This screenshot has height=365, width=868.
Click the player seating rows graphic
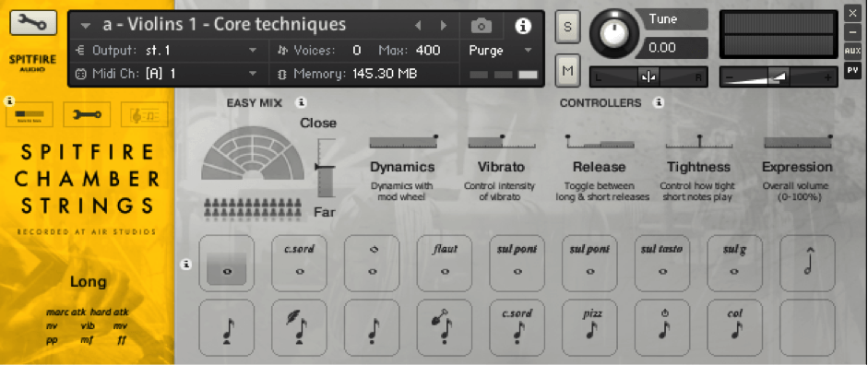coord(253,209)
